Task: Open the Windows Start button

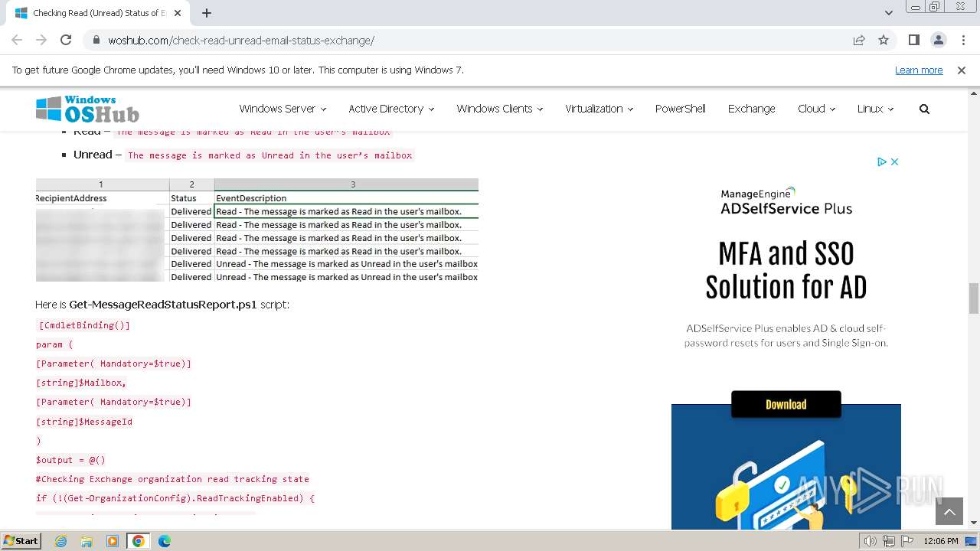Action: (21, 541)
